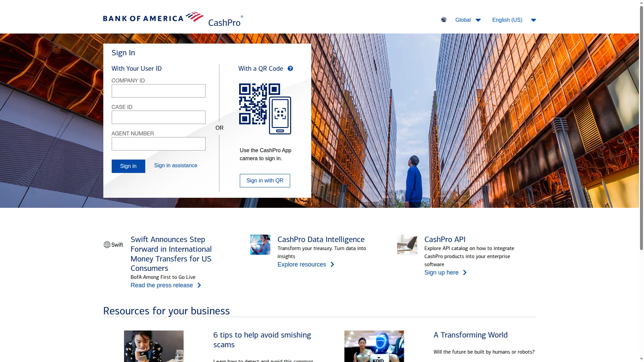
Task: Open the smishing scams article photo
Action: (x=154, y=346)
